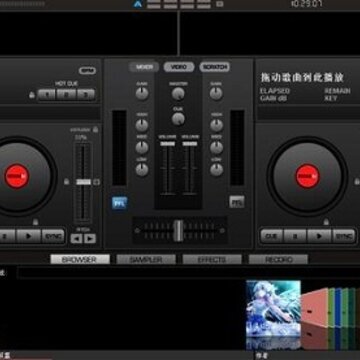Click the left pitch bend arrow

click(x=76, y=238)
